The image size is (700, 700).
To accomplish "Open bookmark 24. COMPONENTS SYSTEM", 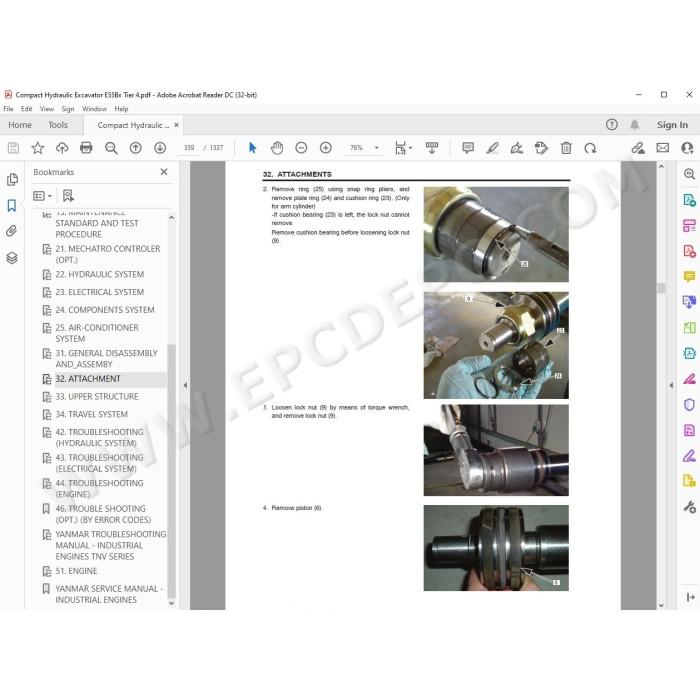I will click(x=105, y=310).
